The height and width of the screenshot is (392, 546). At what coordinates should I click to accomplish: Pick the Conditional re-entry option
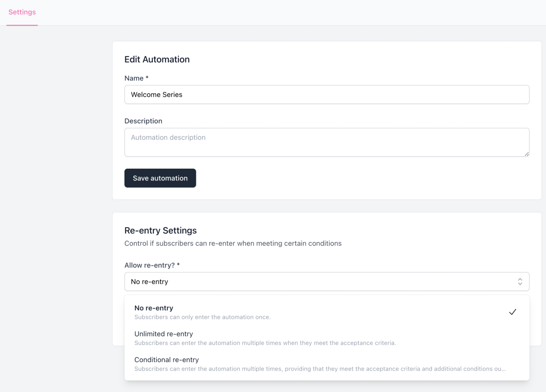327,364
